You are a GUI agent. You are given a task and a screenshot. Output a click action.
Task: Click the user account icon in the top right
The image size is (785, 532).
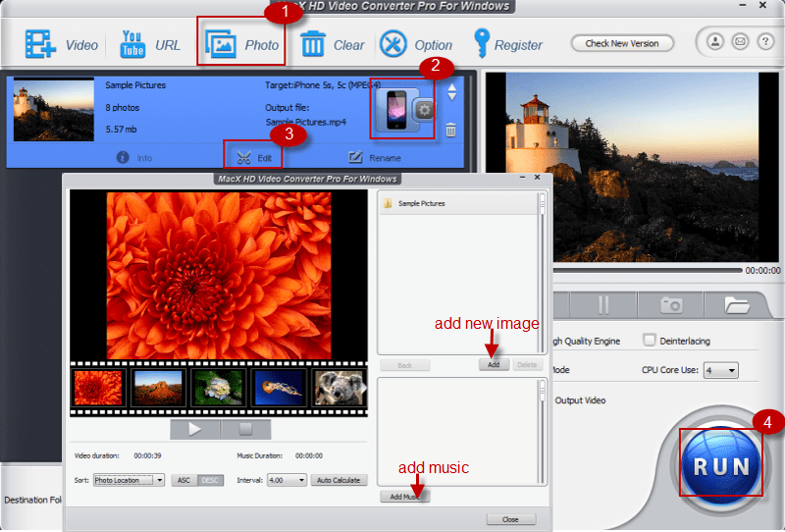pos(715,41)
